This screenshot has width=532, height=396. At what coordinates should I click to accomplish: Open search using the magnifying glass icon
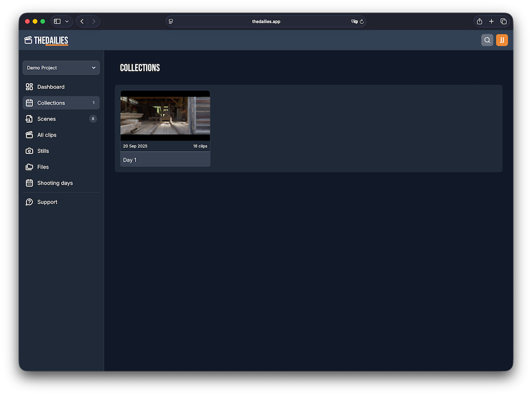point(487,40)
